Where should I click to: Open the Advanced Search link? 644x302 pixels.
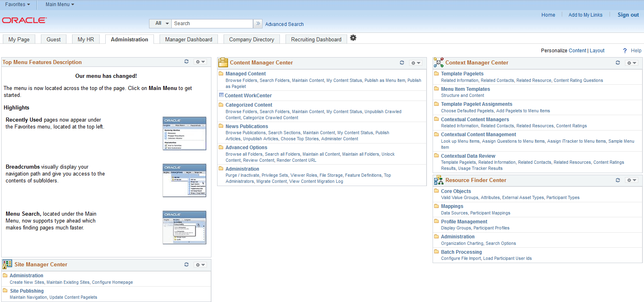(284, 24)
